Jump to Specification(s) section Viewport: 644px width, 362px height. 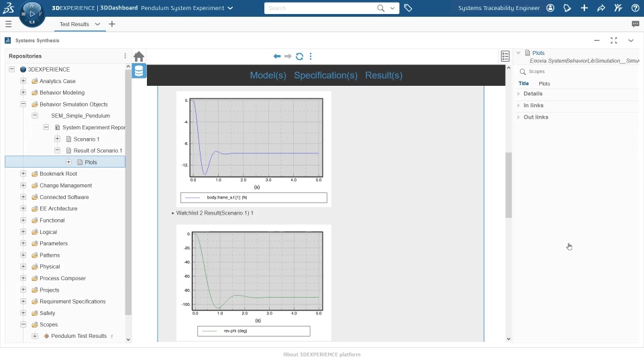pos(325,76)
